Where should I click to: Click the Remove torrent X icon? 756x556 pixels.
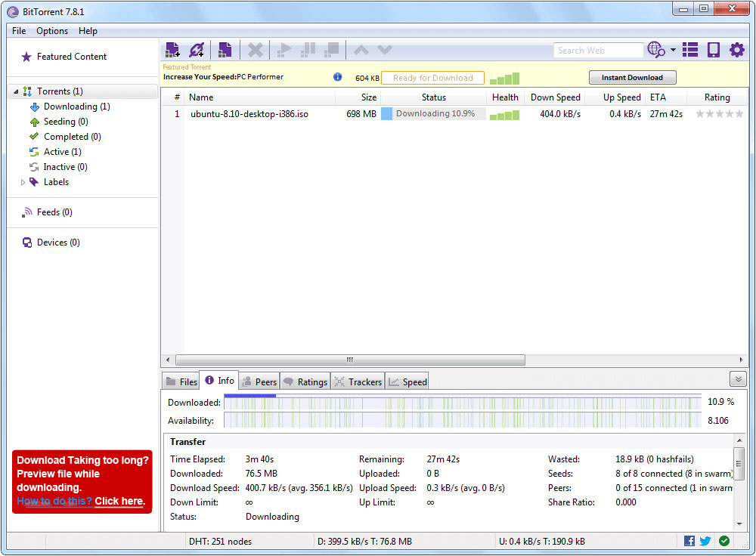256,50
